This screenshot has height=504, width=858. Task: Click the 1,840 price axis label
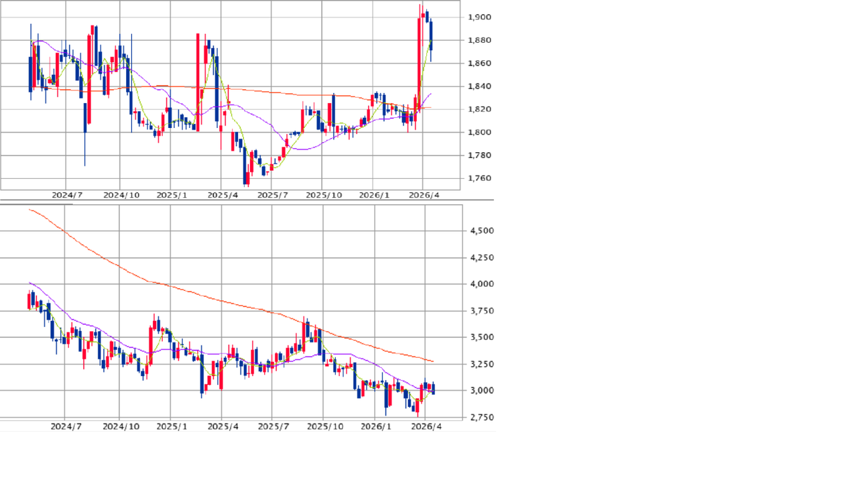pos(479,86)
